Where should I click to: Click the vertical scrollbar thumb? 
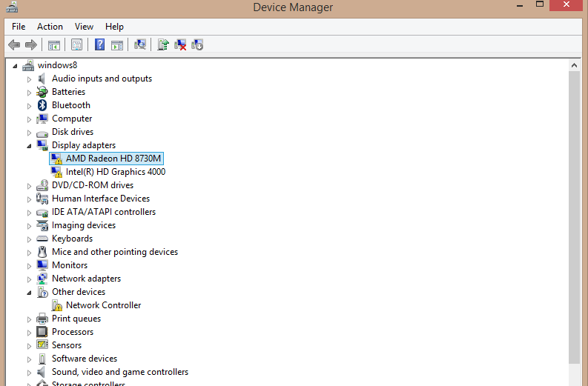point(574,217)
